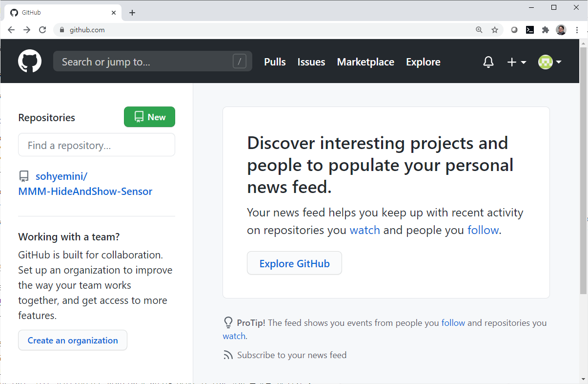This screenshot has width=588, height=384.
Task: Click the RSS feed icon
Action: (x=228, y=355)
